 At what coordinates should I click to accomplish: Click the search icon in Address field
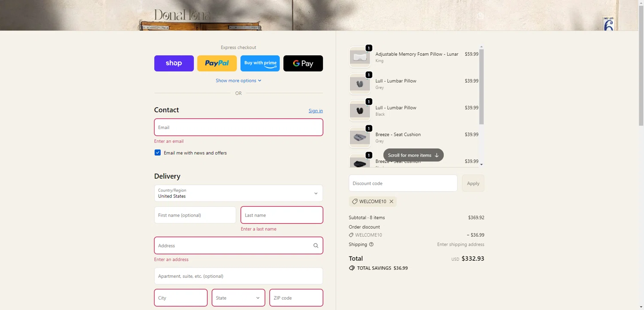point(316,246)
